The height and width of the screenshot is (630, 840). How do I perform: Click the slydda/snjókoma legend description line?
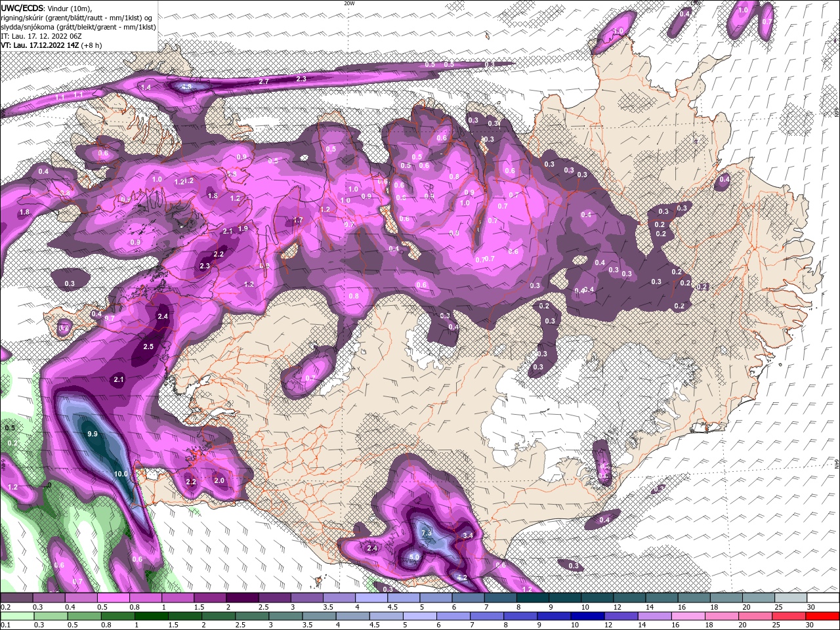(78, 27)
